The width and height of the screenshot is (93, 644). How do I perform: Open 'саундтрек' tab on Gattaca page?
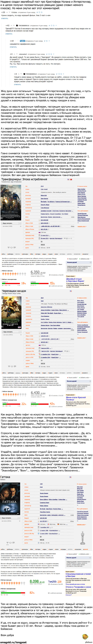pyautogui.click(x=78, y=549)
